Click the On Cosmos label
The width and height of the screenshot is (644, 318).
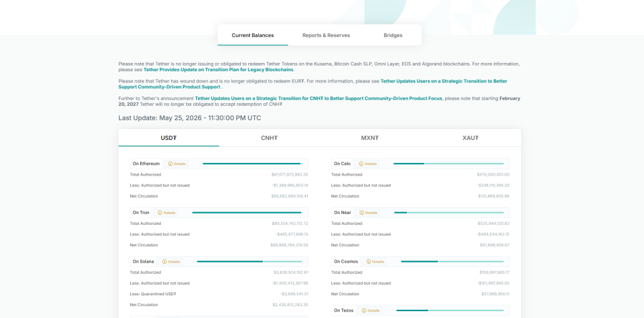coord(346,261)
